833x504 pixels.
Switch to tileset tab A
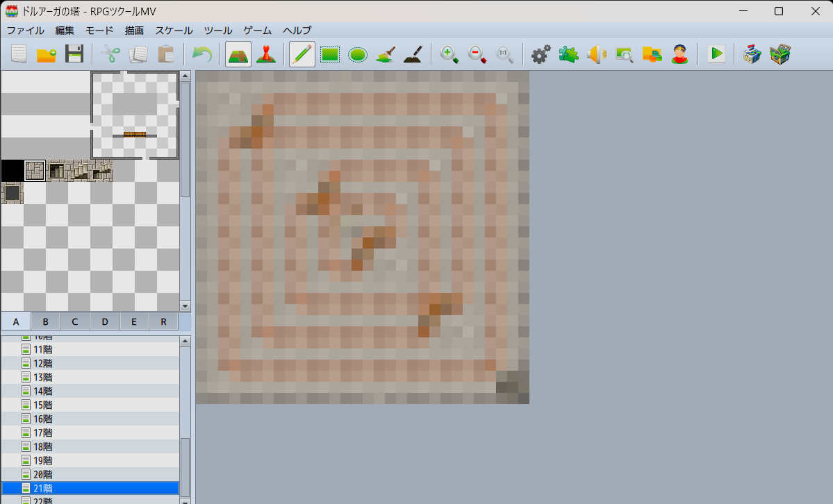click(16, 322)
